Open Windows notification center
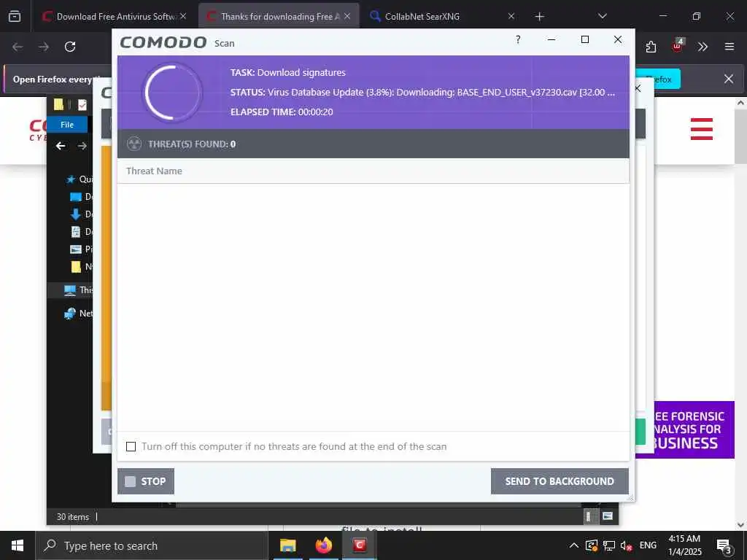 [x=724, y=545]
